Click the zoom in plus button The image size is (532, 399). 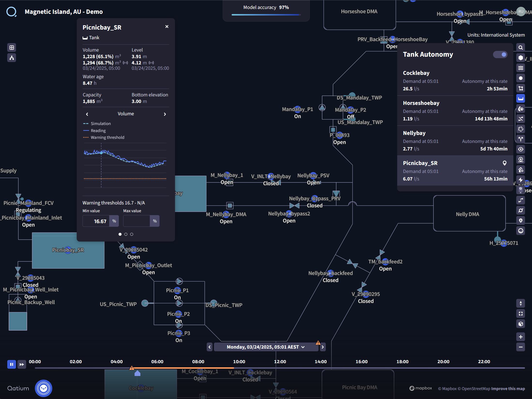[521, 337]
